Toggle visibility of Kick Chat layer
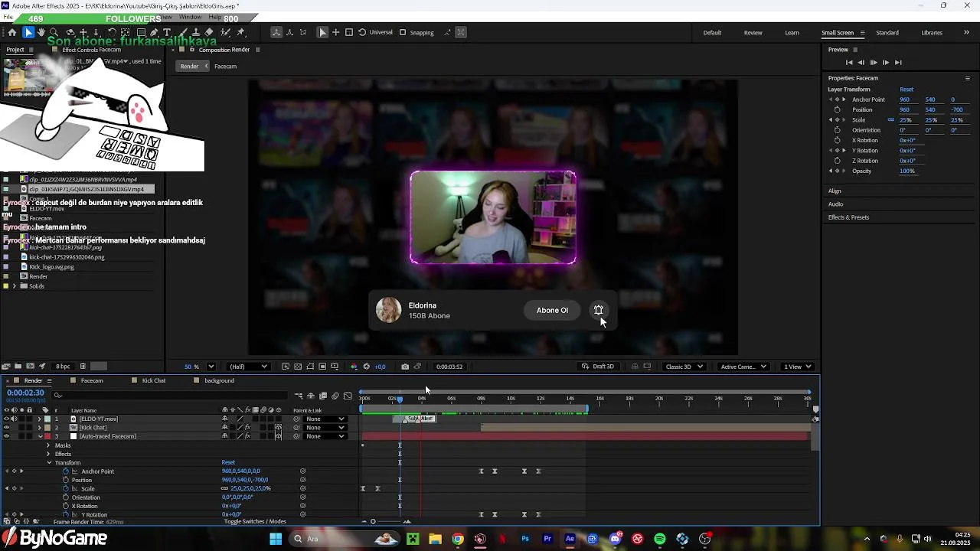The height and width of the screenshot is (551, 980). tap(6, 428)
